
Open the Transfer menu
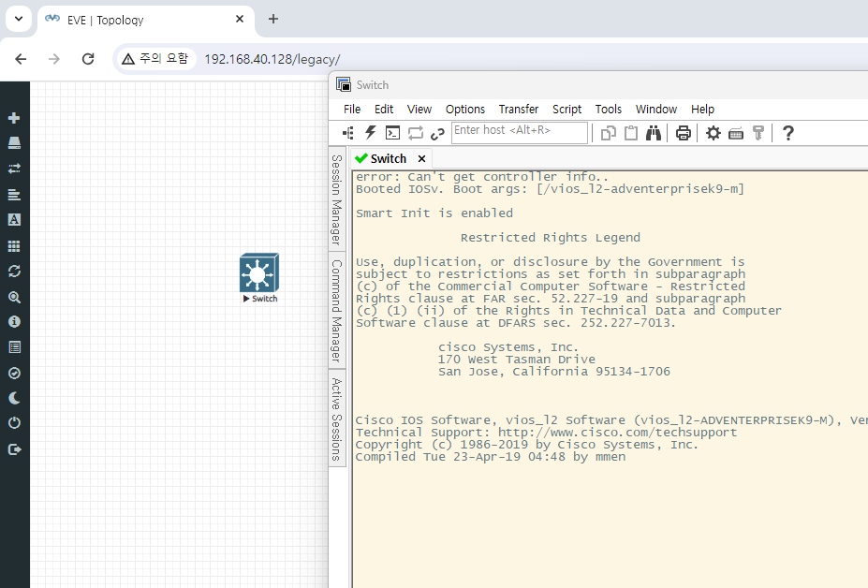(x=519, y=109)
